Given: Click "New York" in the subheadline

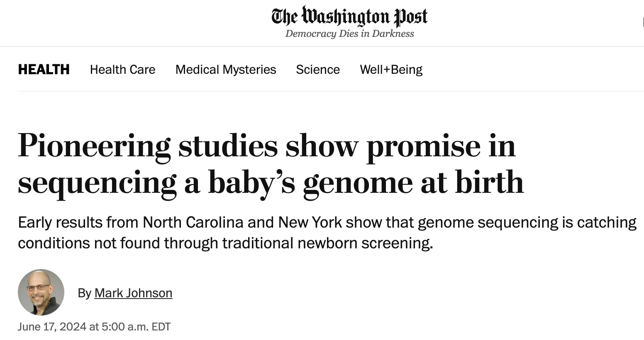Looking at the screenshot, I should pos(310,223).
